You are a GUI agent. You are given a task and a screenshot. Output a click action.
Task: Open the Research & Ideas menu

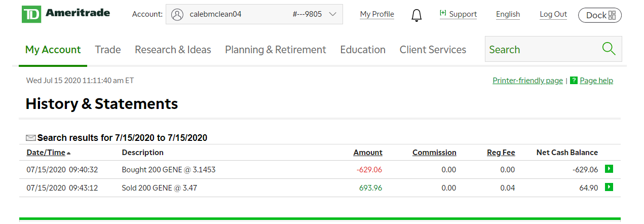click(173, 50)
